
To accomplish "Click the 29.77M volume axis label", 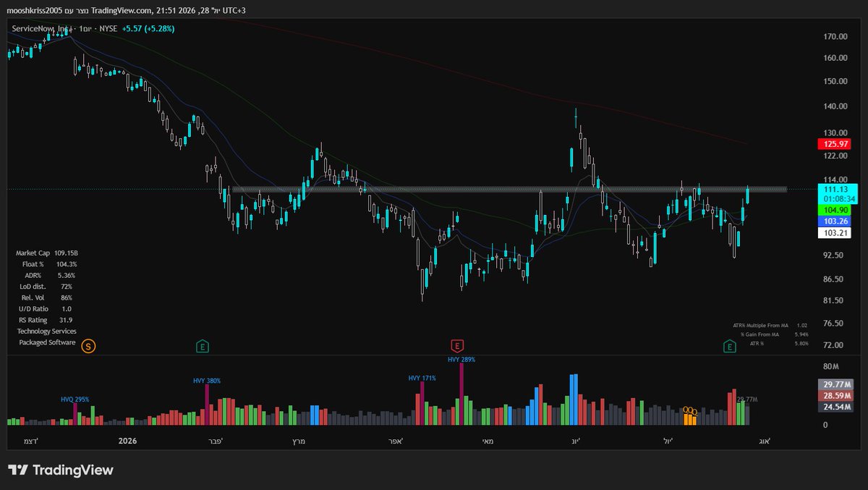I will tap(835, 384).
